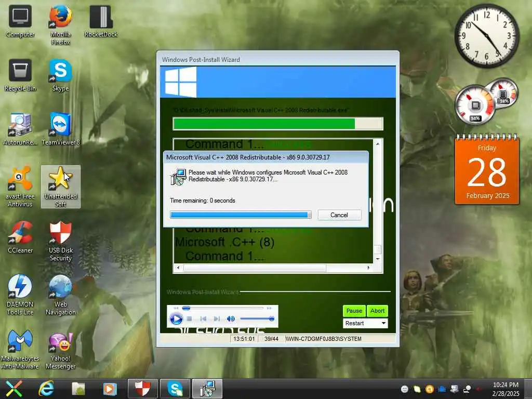
Task: Adjust the media player volume slider
Action: [257, 318]
